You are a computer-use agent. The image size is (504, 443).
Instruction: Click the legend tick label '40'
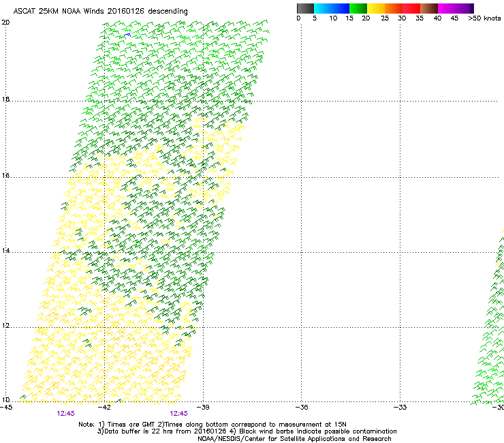(437, 18)
